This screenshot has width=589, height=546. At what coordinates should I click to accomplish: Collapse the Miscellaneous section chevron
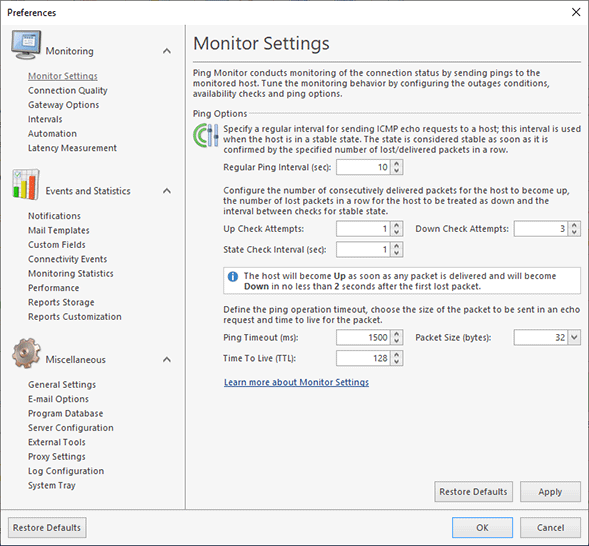pyautogui.click(x=167, y=359)
